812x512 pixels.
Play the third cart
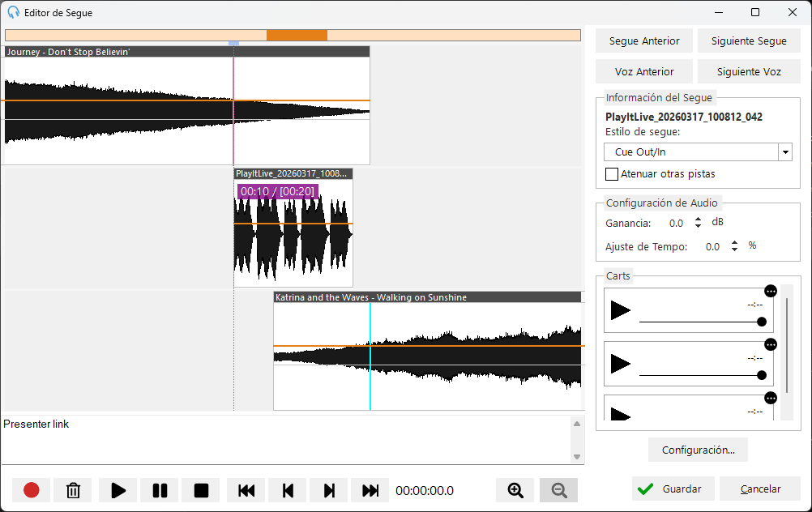621,414
